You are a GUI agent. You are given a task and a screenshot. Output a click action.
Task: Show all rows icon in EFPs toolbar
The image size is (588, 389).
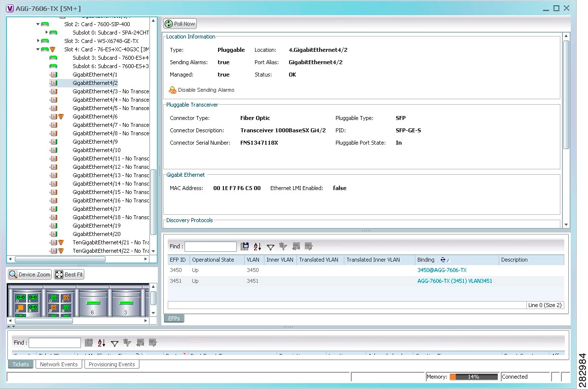tap(296, 246)
